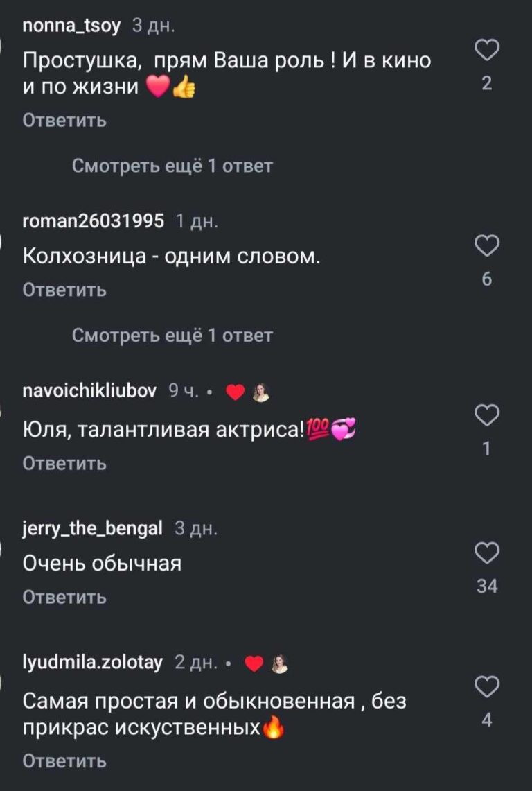Reply to nonna_tsoy's comment
This screenshot has width=532, height=791.
pyautogui.click(x=64, y=121)
